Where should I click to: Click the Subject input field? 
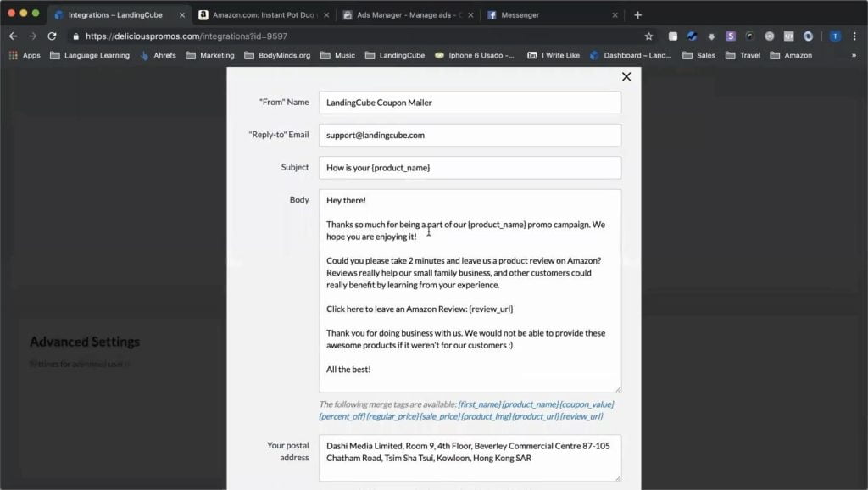click(470, 168)
